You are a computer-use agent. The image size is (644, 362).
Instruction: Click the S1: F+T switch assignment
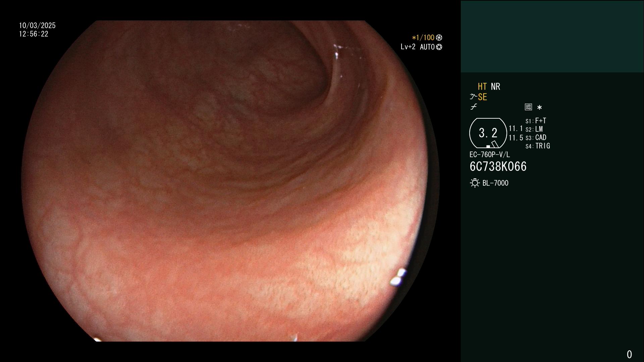click(x=536, y=121)
